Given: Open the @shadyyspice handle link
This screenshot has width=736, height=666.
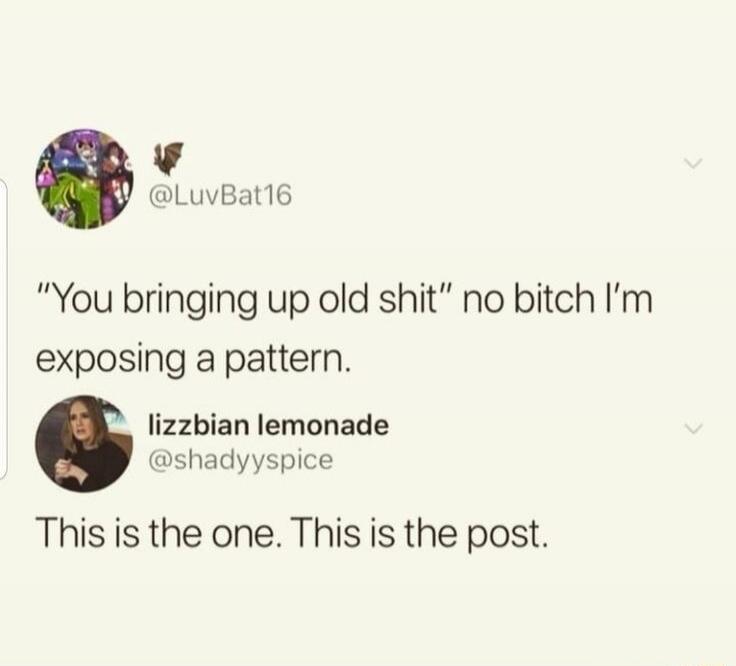Looking at the screenshot, I should pyautogui.click(x=241, y=460).
